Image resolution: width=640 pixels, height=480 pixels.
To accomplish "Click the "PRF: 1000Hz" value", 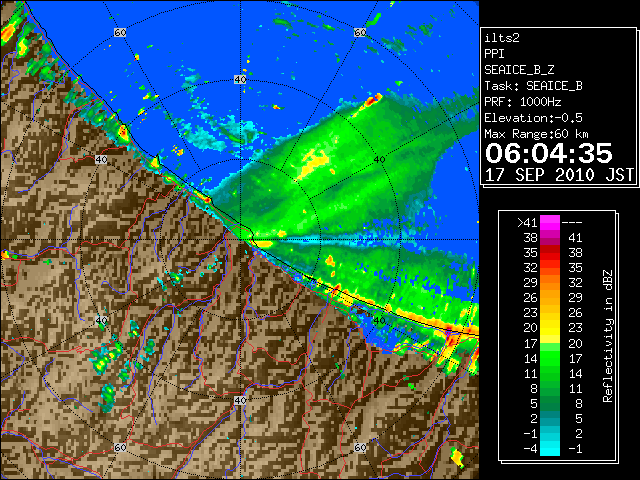I will click(x=523, y=102).
